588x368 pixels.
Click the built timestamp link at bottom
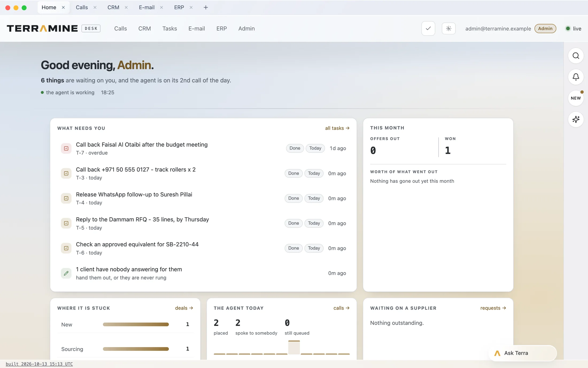click(x=39, y=364)
